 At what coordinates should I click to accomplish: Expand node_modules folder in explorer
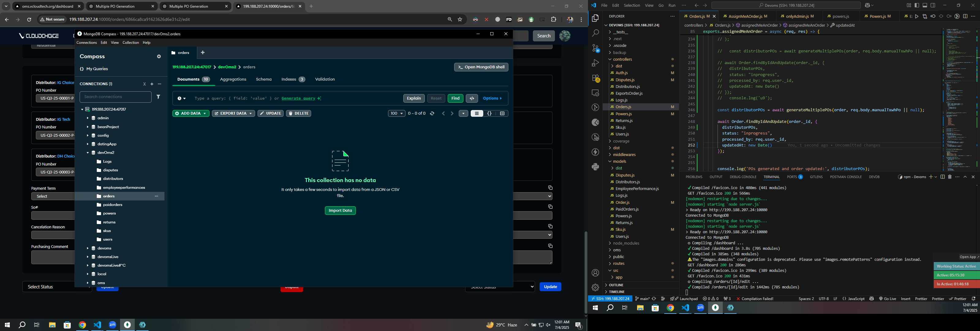(x=626, y=243)
